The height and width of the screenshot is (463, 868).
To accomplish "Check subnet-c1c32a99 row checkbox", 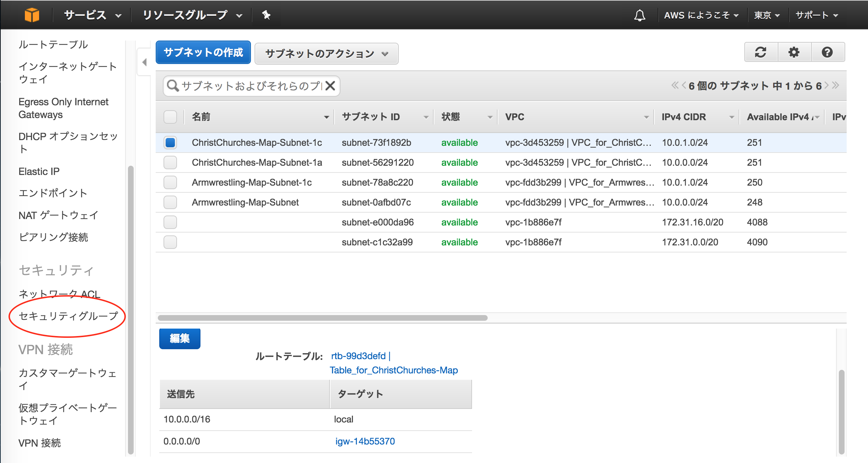I will tap(170, 242).
